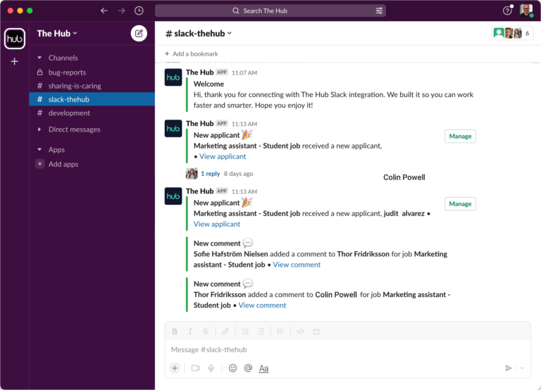Open the sharing-is-caring channel
541x392 pixels.
92,86
